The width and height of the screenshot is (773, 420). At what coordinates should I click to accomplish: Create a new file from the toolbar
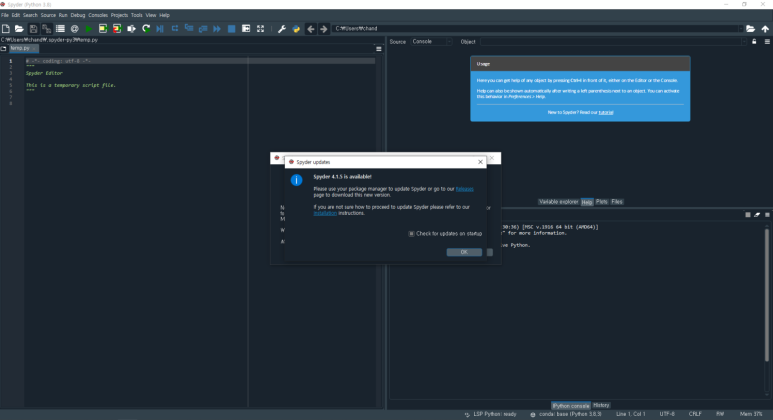coord(6,29)
